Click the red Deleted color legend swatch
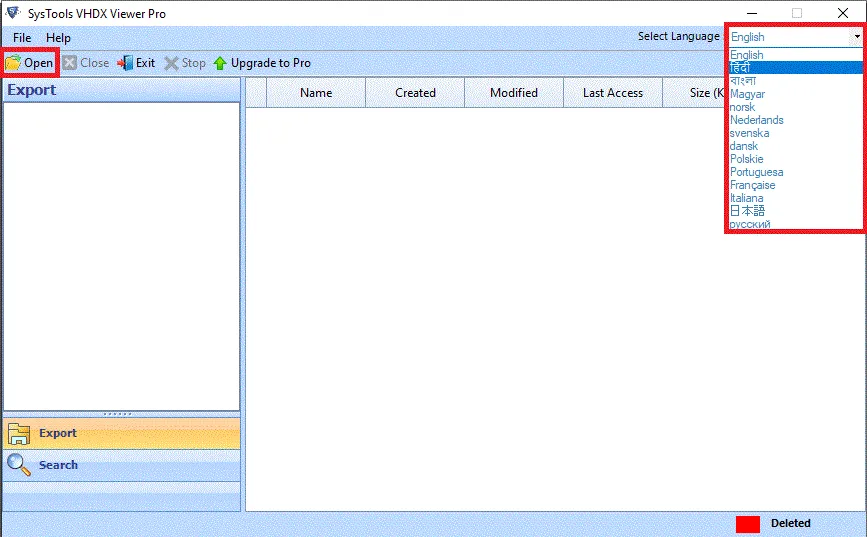The width and height of the screenshot is (867, 537). tap(748, 524)
